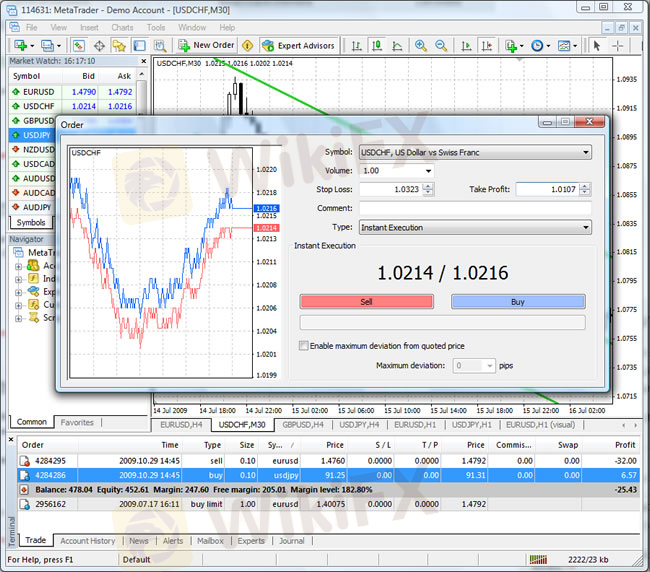Click the new chart icon
Image resolution: width=650 pixels, height=572 pixels.
pyautogui.click(x=19, y=45)
